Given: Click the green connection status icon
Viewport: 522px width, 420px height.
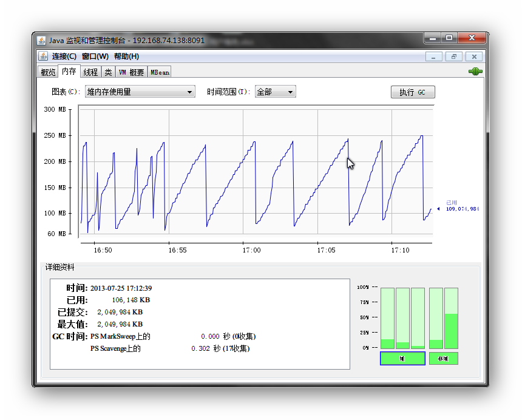Looking at the screenshot, I should (475, 71).
